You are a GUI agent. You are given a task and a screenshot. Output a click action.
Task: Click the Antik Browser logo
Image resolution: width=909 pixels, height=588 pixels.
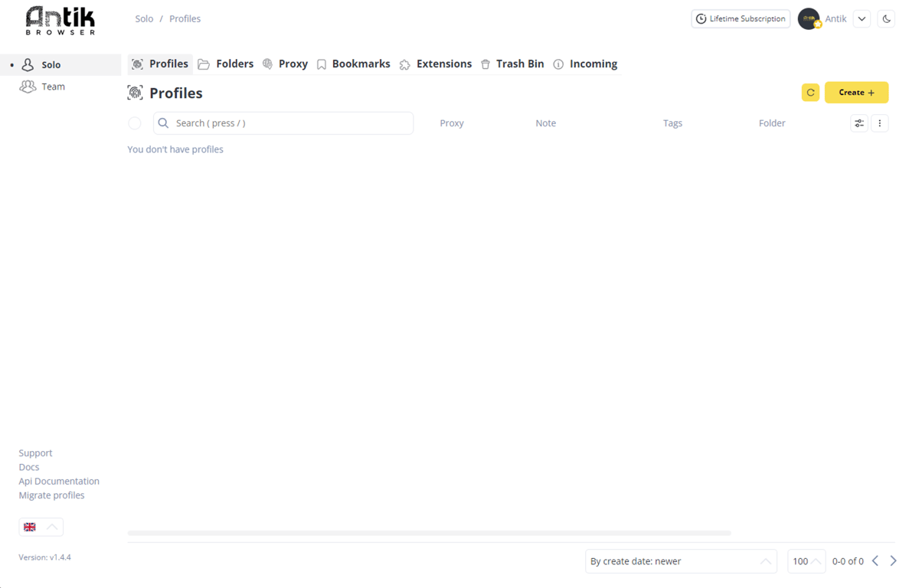(x=60, y=21)
